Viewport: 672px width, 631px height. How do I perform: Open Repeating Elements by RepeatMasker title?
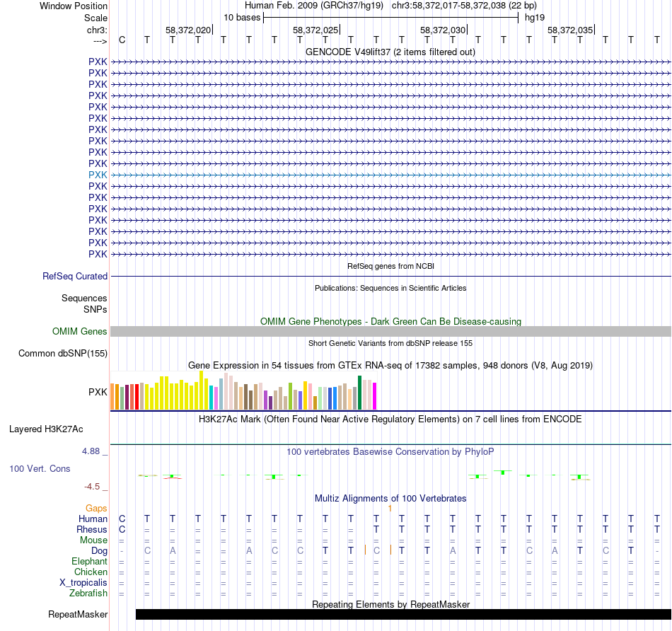(x=390, y=604)
